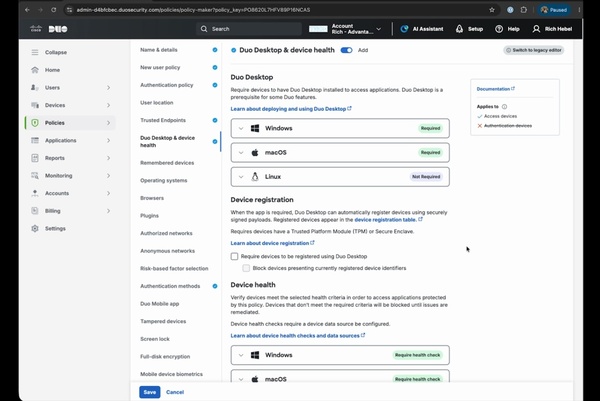Click the Policies shield icon
This screenshot has height=401, width=600.
(35, 122)
